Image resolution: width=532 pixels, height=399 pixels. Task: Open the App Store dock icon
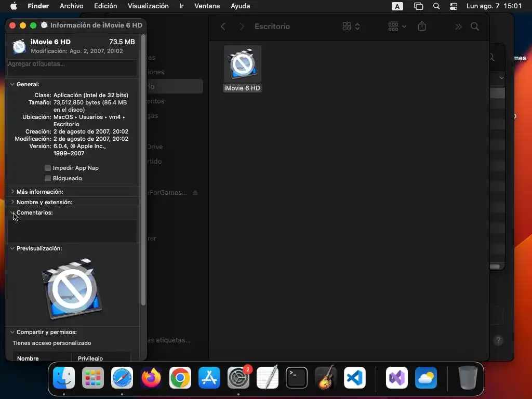tap(209, 378)
